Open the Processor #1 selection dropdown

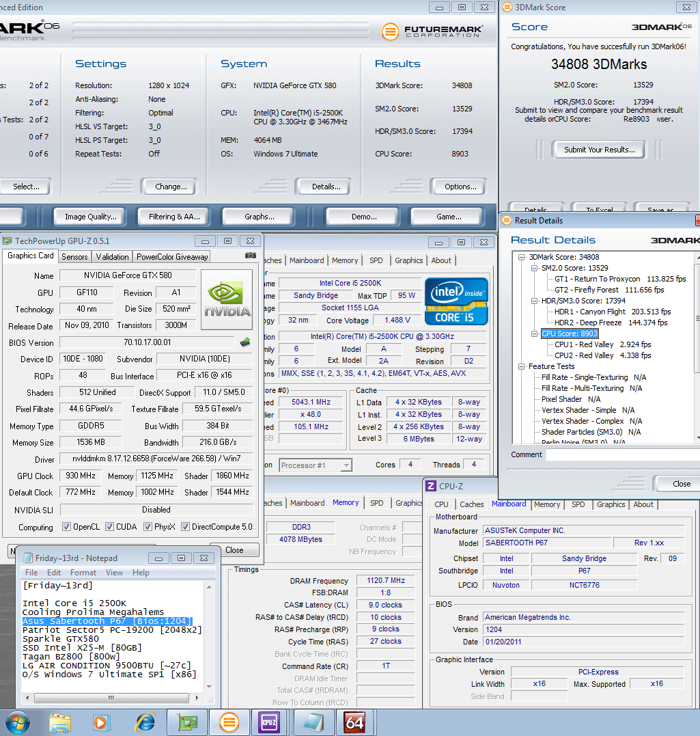click(346, 465)
